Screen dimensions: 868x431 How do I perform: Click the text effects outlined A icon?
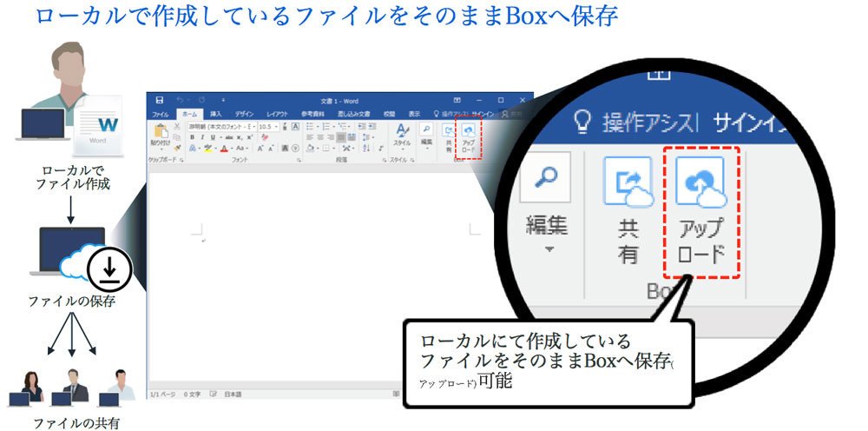pos(193,149)
